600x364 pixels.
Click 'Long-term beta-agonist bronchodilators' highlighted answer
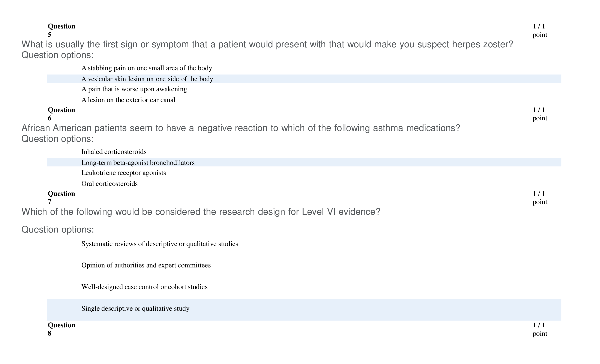point(138,163)
